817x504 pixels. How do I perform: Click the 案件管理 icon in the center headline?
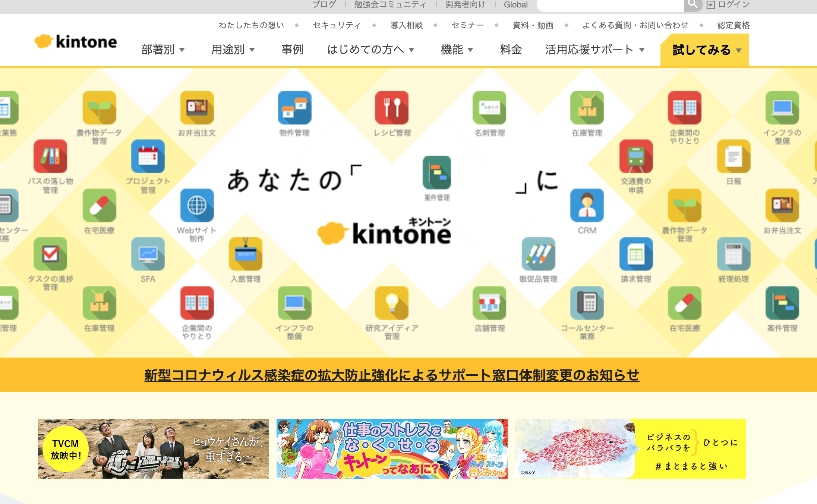pyautogui.click(x=437, y=173)
